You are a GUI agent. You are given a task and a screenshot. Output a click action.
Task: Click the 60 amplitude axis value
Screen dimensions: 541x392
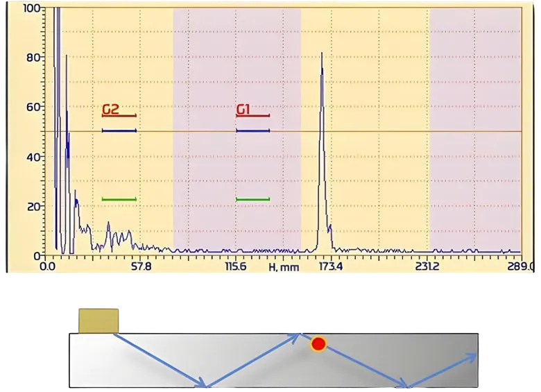click(33, 107)
